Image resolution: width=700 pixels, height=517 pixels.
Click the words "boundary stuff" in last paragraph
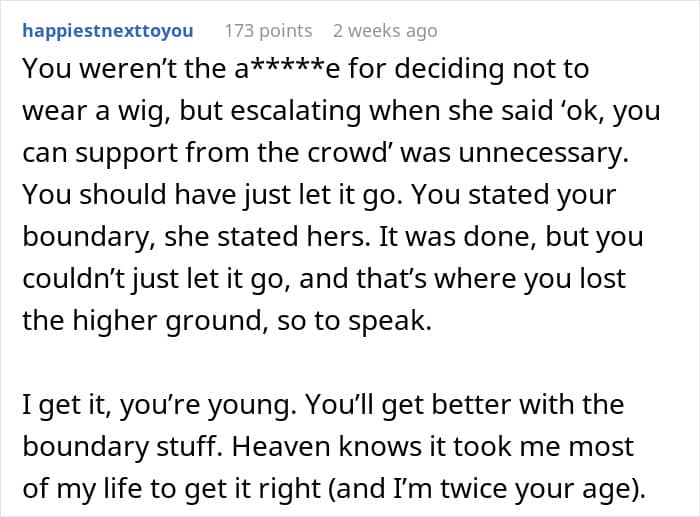pyautogui.click(x=122, y=446)
